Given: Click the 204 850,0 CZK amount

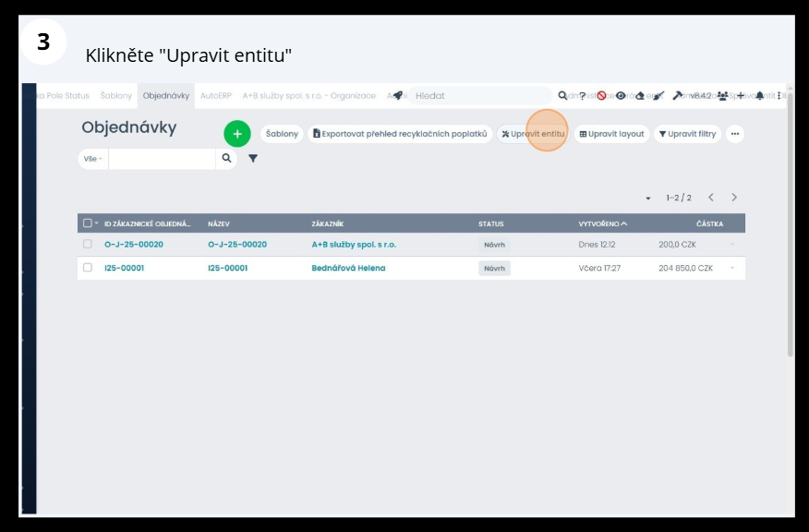Looking at the screenshot, I should pyautogui.click(x=685, y=268).
